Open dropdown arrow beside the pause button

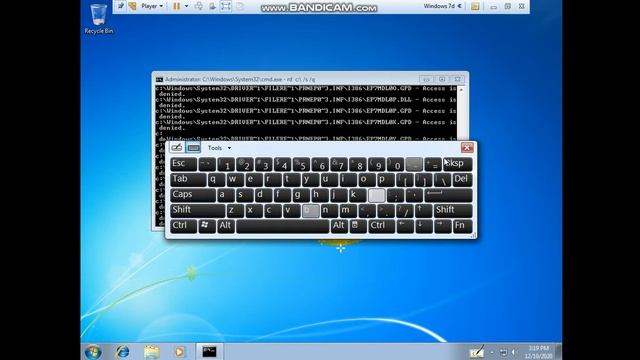(187, 6)
